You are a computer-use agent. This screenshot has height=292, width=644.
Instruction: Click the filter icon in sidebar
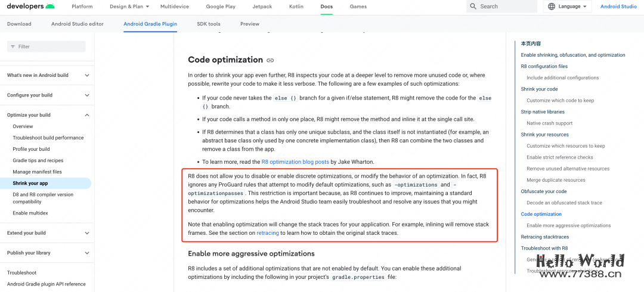click(12, 46)
